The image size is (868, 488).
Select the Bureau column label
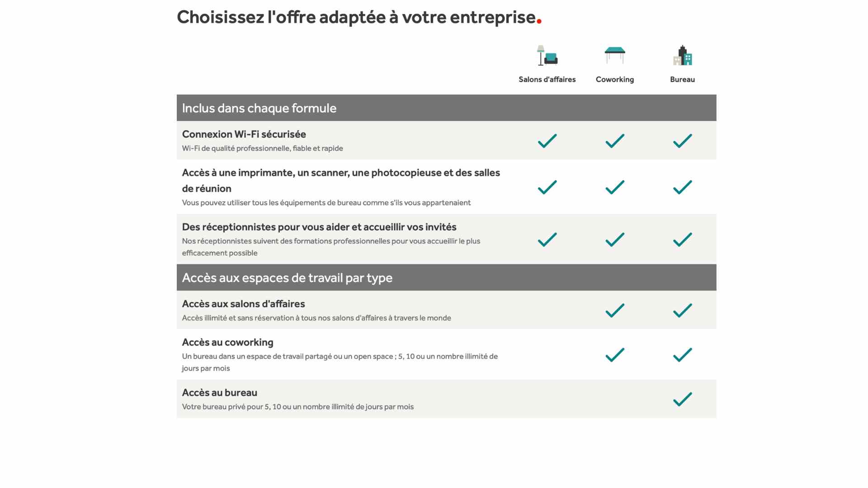click(683, 80)
